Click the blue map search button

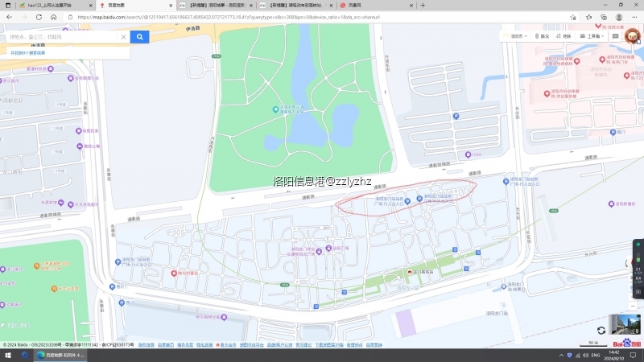pyautogui.click(x=139, y=37)
